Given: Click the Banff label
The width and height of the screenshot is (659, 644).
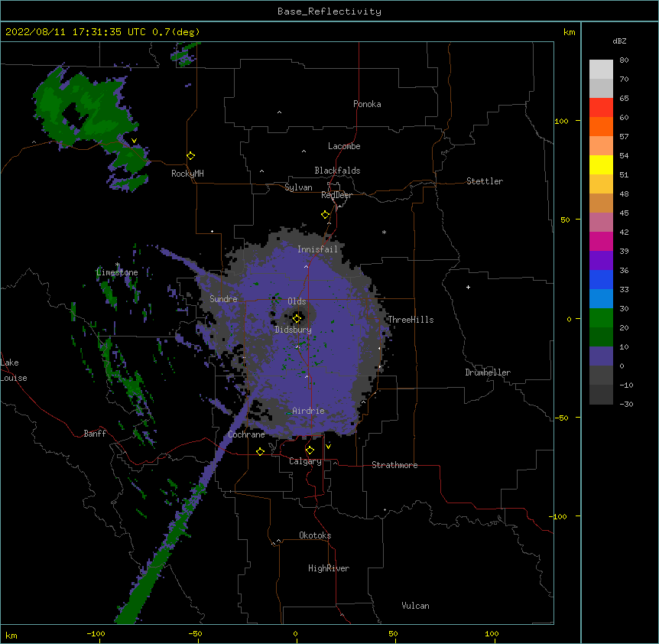Looking at the screenshot, I should tap(95, 434).
